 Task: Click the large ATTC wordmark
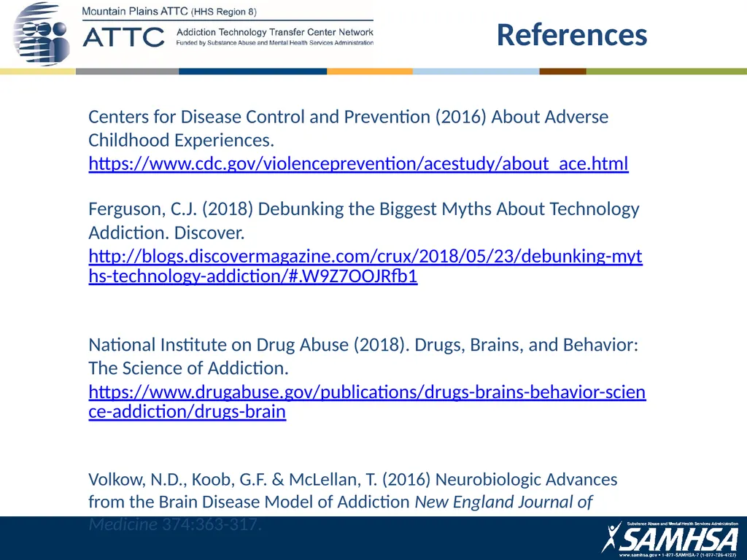[x=123, y=37]
